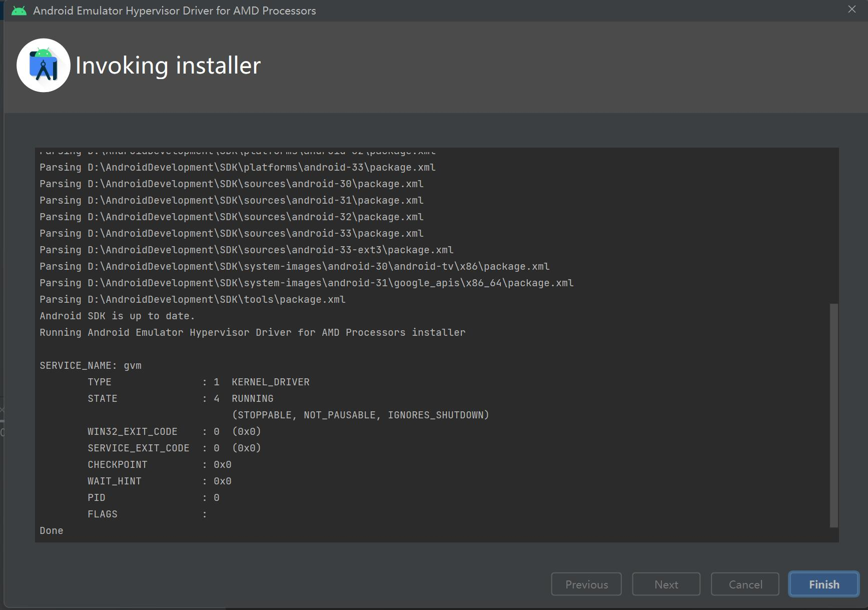Click the sources\android-33\package.xml line
This screenshot has height=610, width=868.
click(232, 233)
